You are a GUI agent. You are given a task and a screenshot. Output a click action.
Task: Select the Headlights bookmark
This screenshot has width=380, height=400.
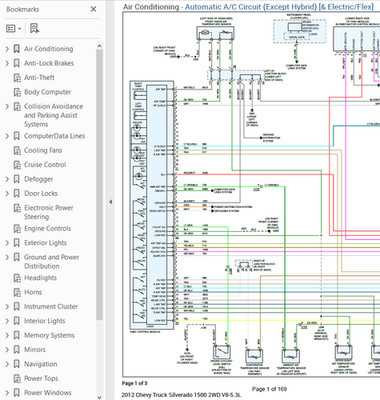(x=40, y=278)
